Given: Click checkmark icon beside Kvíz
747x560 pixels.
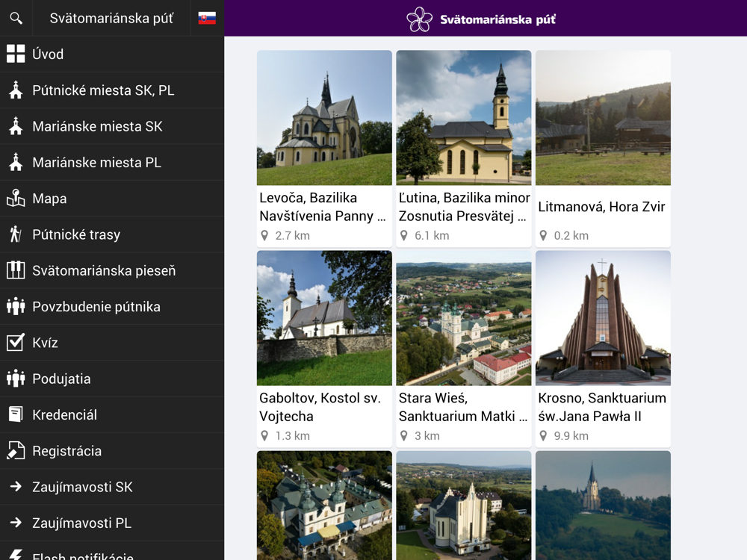Looking at the screenshot, I should pos(16,342).
